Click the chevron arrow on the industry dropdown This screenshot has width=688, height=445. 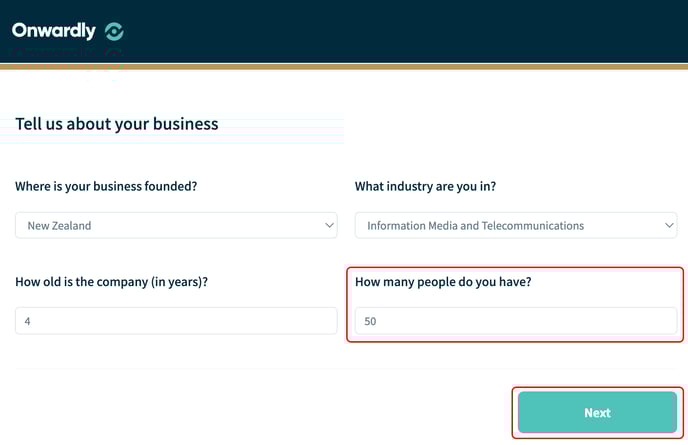(669, 226)
